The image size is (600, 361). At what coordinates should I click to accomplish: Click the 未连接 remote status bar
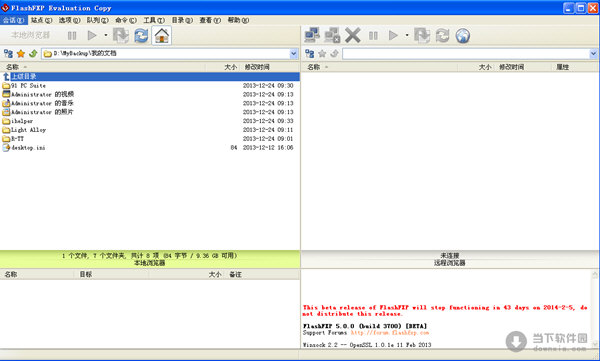(450, 259)
